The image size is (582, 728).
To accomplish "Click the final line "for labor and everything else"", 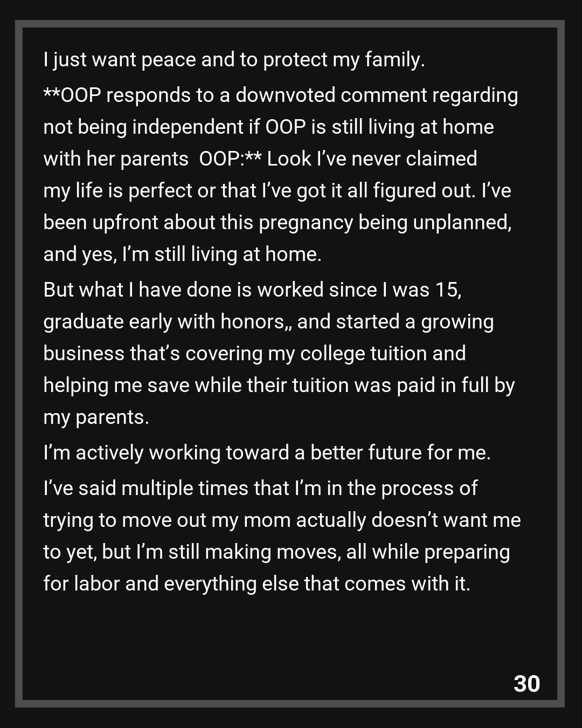I will [x=257, y=583].
